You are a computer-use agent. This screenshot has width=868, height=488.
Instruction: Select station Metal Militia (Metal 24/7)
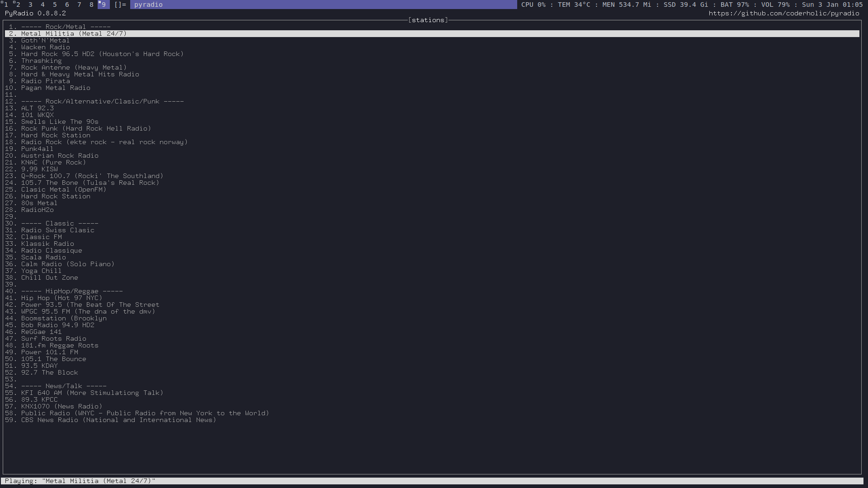pos(432,33)
